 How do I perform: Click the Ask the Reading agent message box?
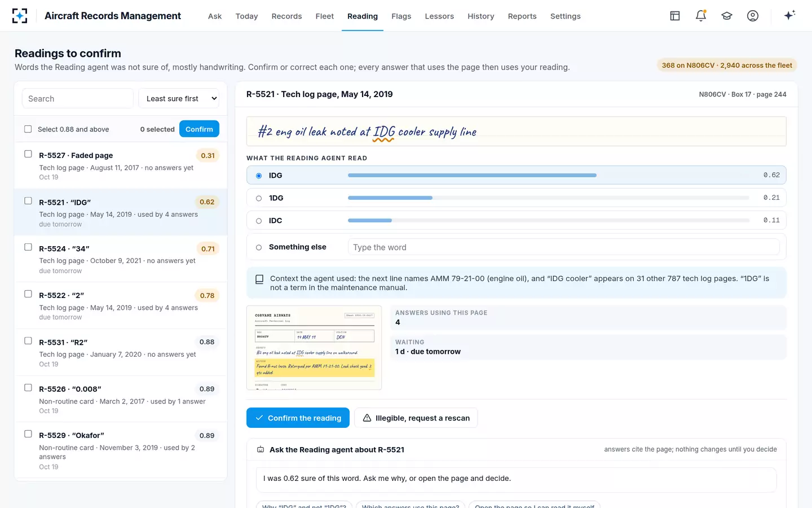coord(517,480)
